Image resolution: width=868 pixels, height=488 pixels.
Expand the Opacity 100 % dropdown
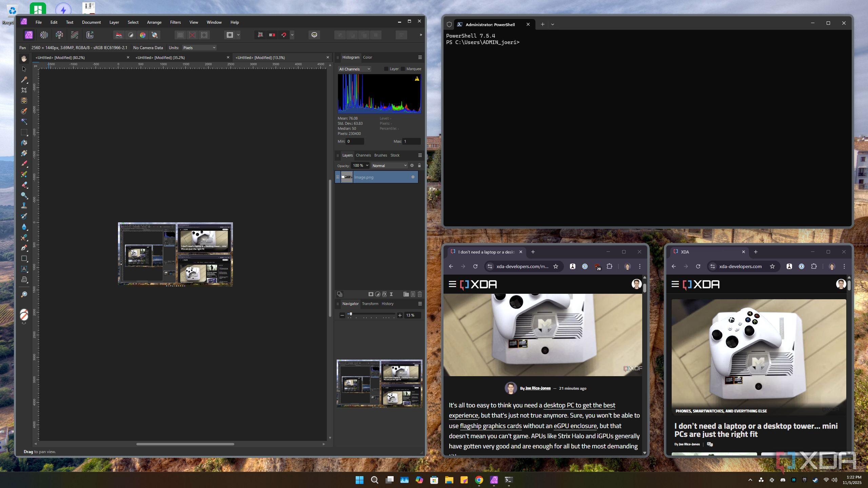(x=367, y=165)
